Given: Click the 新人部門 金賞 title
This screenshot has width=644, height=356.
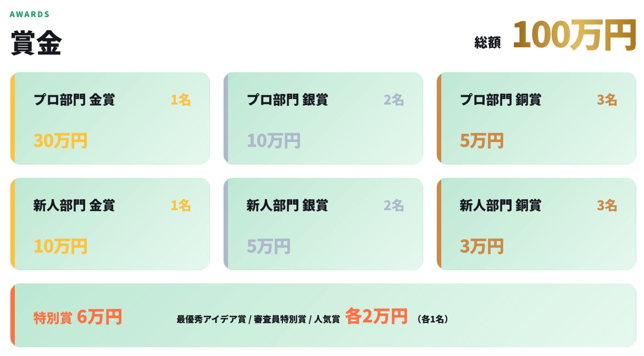Looking at the screenshot, I should click(74, 205).
